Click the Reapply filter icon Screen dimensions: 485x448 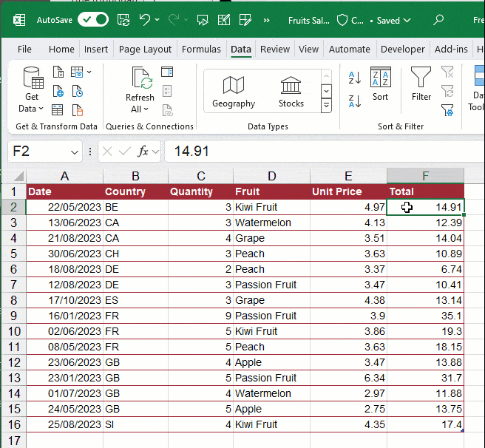[447, 91]
